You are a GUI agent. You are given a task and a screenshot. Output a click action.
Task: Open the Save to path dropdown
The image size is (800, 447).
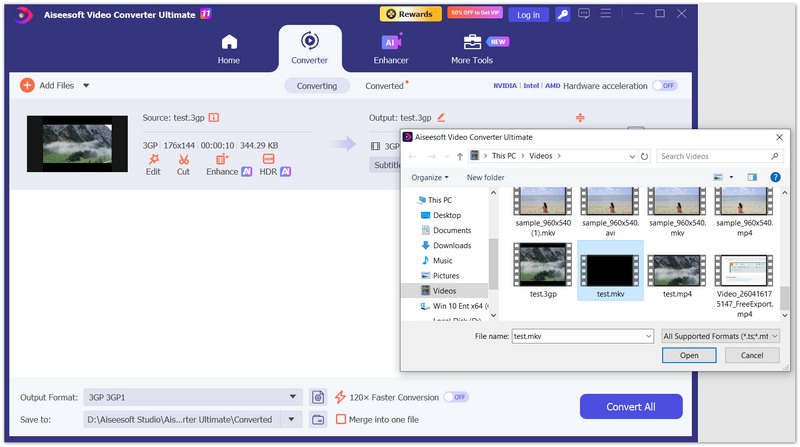pos(291,419)
